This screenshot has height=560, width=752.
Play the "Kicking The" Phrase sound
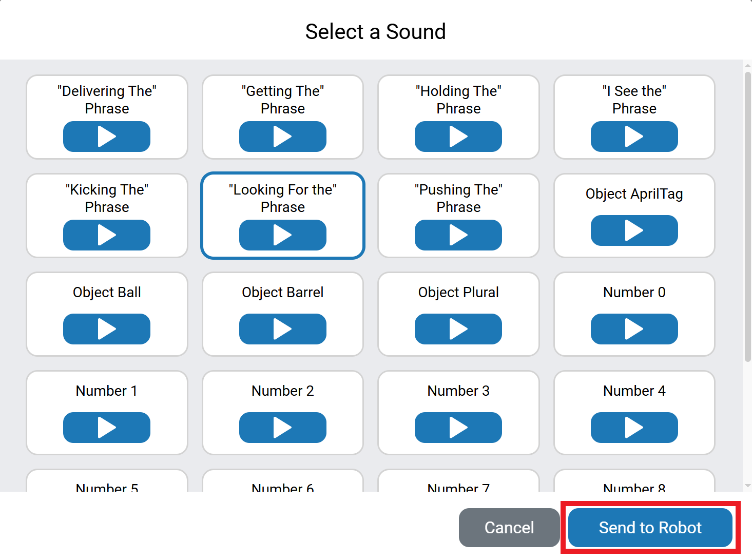click(106, 235)
